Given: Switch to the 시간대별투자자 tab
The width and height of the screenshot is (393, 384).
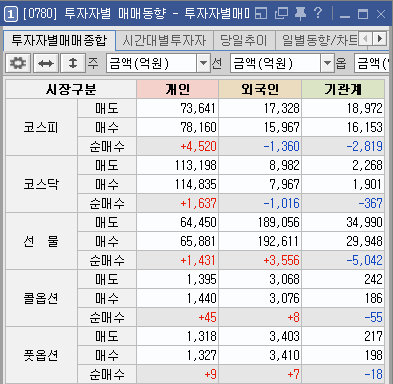Looking at the screenshot, I should [164, 41].
